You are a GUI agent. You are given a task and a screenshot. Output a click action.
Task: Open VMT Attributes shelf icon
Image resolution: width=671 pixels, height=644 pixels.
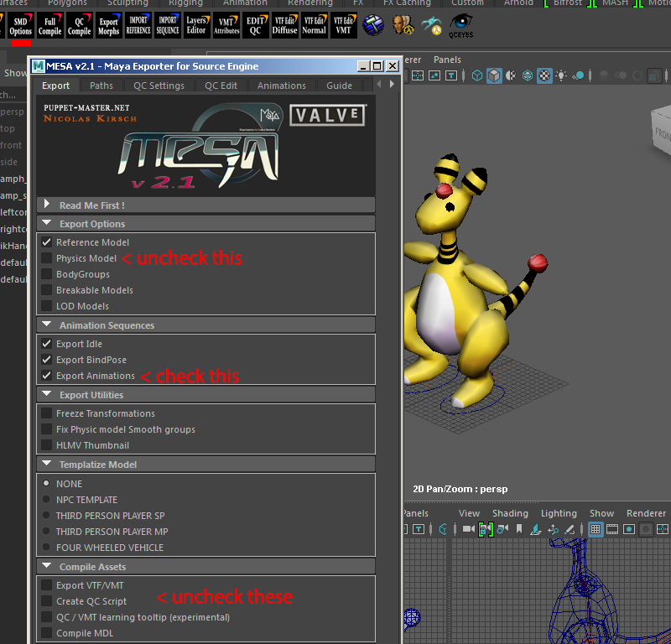[x=226, y=26]
